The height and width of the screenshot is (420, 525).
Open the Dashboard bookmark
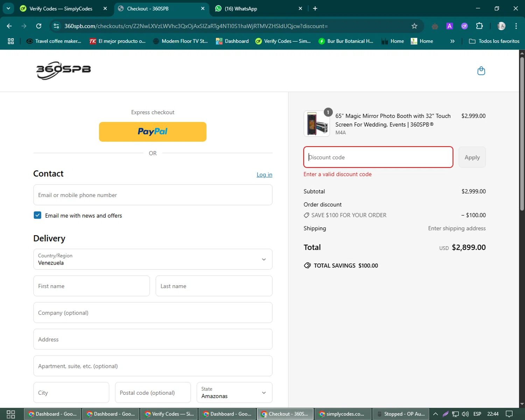tap(232, 41)
